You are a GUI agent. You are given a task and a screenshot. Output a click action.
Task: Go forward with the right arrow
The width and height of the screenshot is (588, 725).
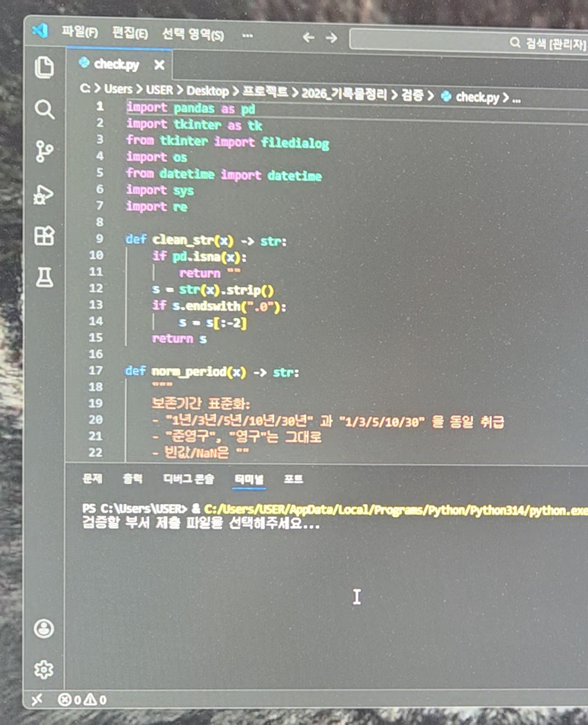pyautogui.click(x=331, y=38)
